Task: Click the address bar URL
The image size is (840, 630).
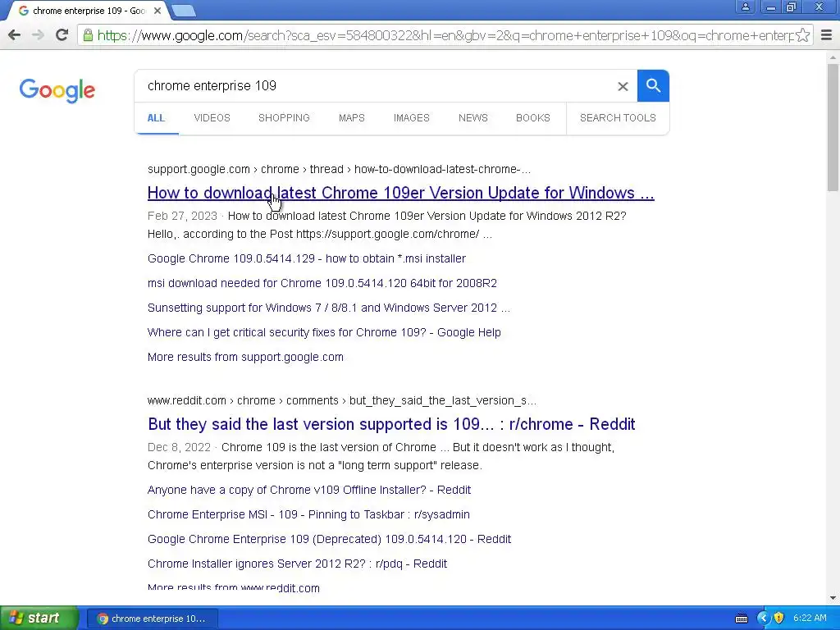Action: coord(445,35)
